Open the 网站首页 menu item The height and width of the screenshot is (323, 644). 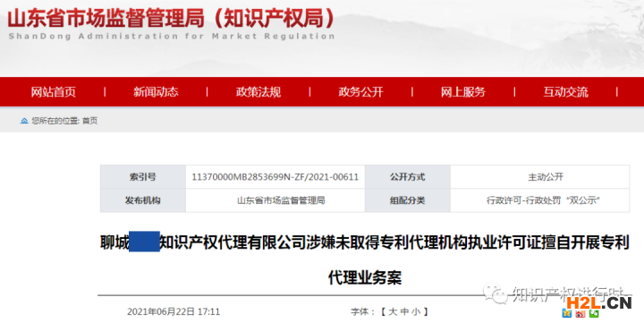click(54, 91)
